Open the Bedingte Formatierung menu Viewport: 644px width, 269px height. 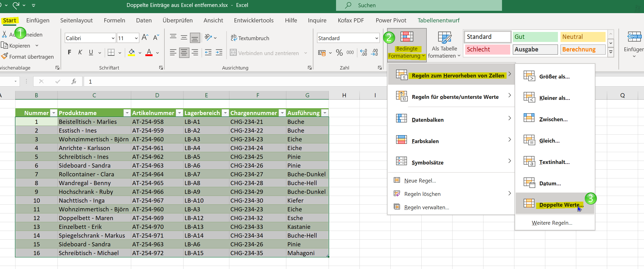407,45
